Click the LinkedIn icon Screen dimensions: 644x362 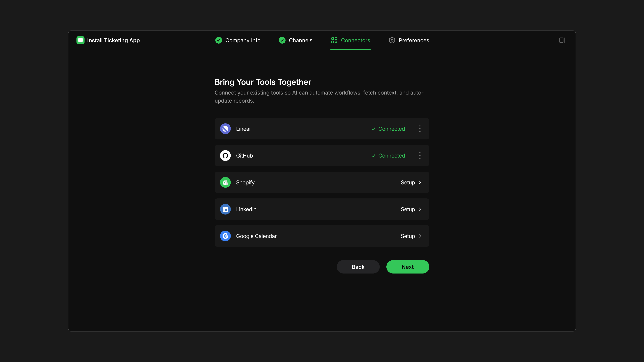[225, 209]
